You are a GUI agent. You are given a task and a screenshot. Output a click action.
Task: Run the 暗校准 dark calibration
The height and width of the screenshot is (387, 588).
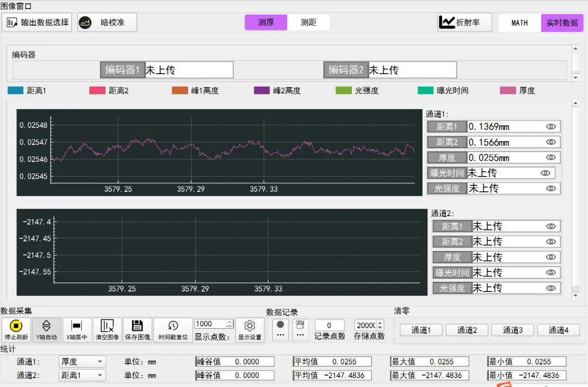107,22
